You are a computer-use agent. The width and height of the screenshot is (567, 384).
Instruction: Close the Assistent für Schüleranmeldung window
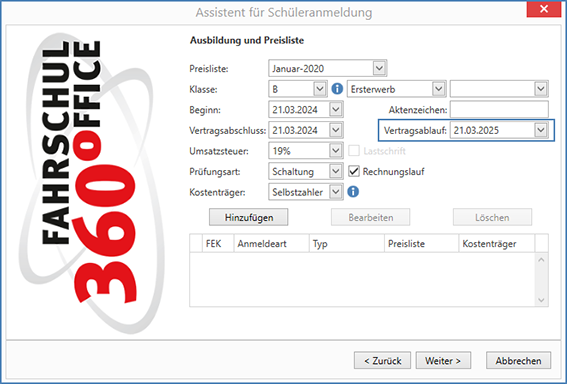(x=543, y=9)
